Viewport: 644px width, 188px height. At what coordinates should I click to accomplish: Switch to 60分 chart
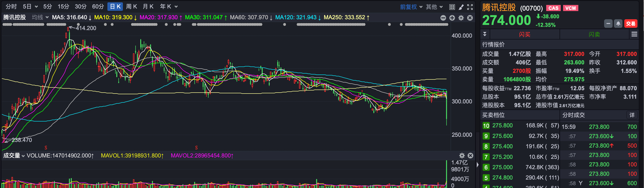click(98, 7)
